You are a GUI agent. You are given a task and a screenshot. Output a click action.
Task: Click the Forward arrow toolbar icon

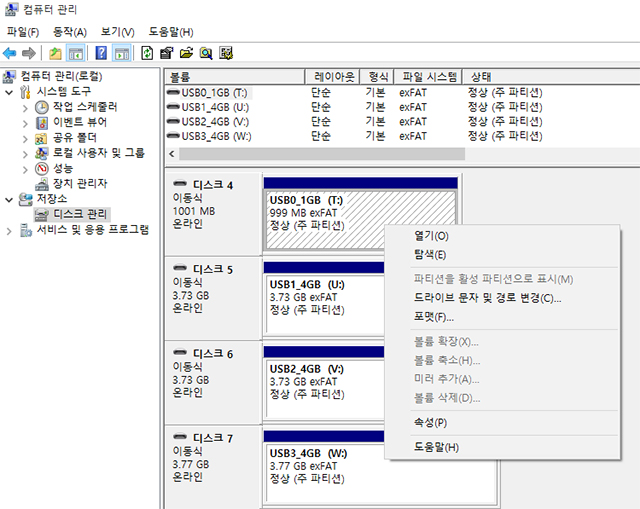(x=29, y=53)
